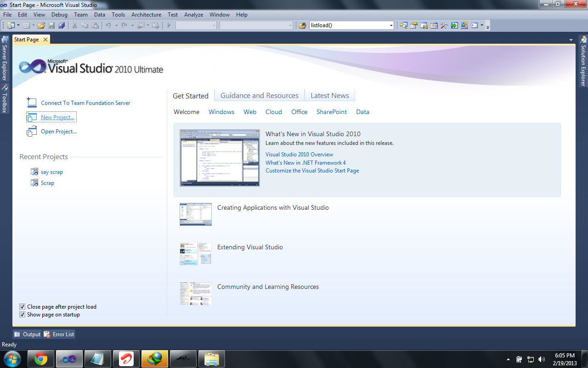This screenshot has width=588, height=368.
Task: Click the Copy toolbar icon
Action: pos(85,25)
